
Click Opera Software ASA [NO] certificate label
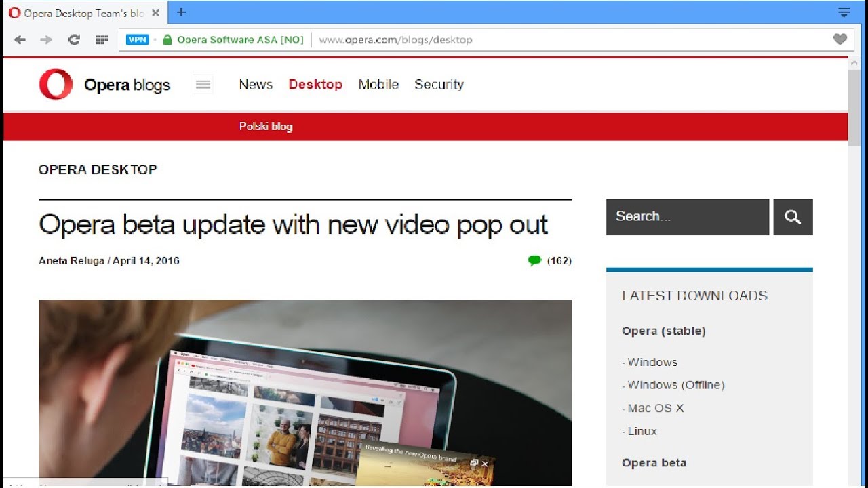coord(240,40)
